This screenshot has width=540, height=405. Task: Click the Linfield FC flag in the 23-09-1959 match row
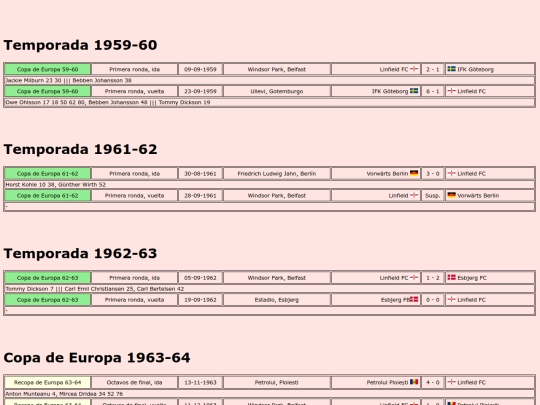click(x=451, y=91)
